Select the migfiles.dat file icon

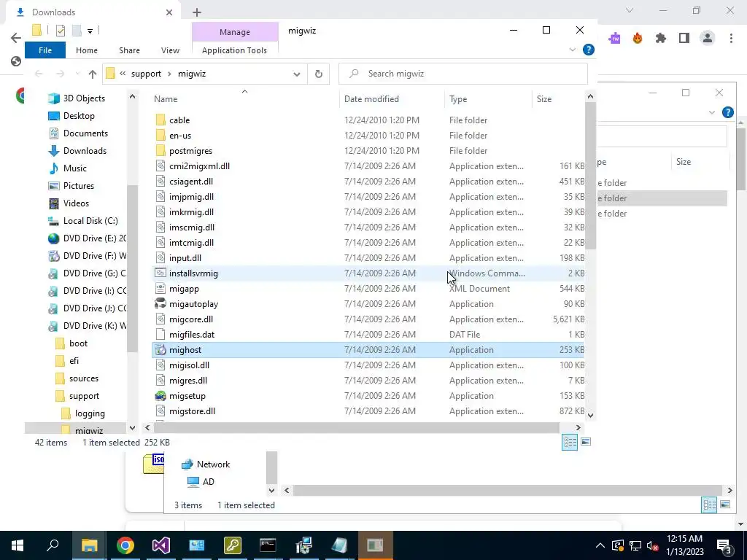[x=160, y=334]
